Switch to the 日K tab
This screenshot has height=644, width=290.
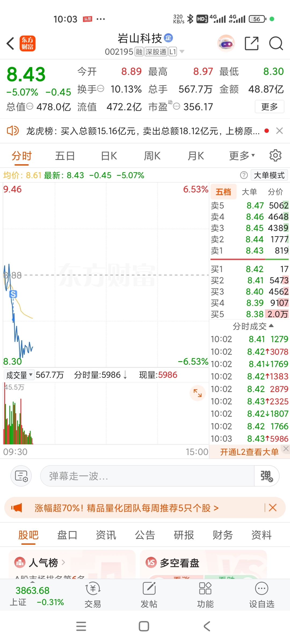(x=109, y=156)
